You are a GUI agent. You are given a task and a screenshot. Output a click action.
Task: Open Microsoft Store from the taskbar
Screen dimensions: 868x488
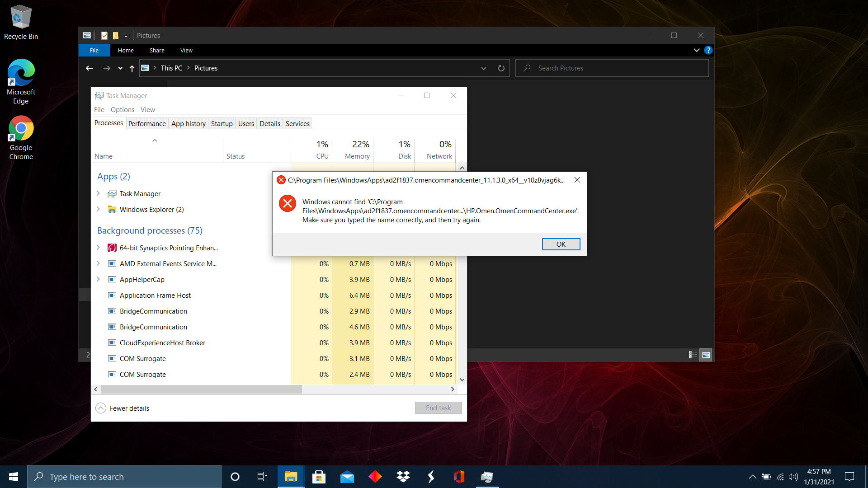(319, 477)
